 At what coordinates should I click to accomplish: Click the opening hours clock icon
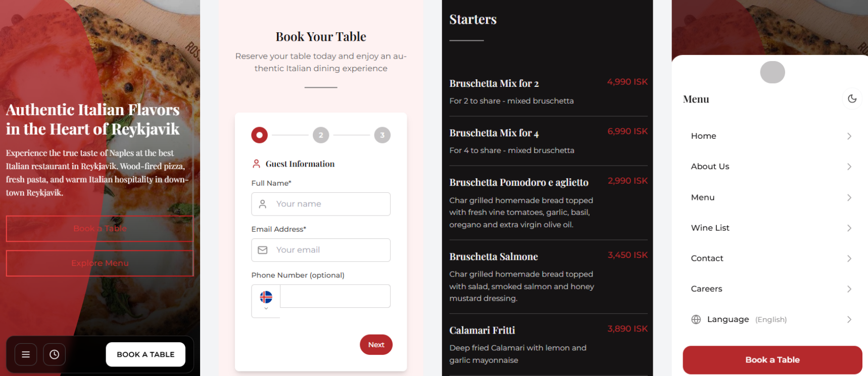(54, 354)
